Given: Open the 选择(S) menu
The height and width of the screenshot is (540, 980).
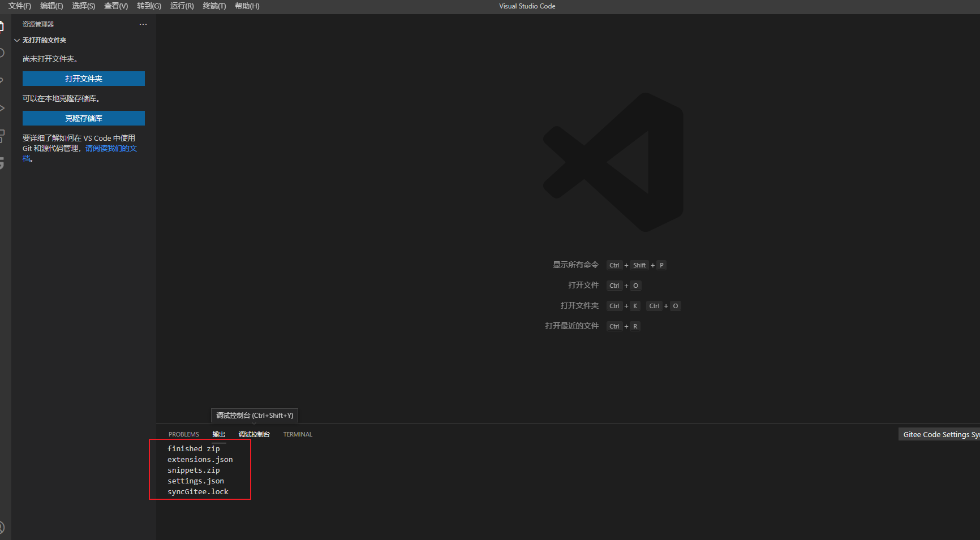Looking at the screenshot, I should click(x=84, y=6).
